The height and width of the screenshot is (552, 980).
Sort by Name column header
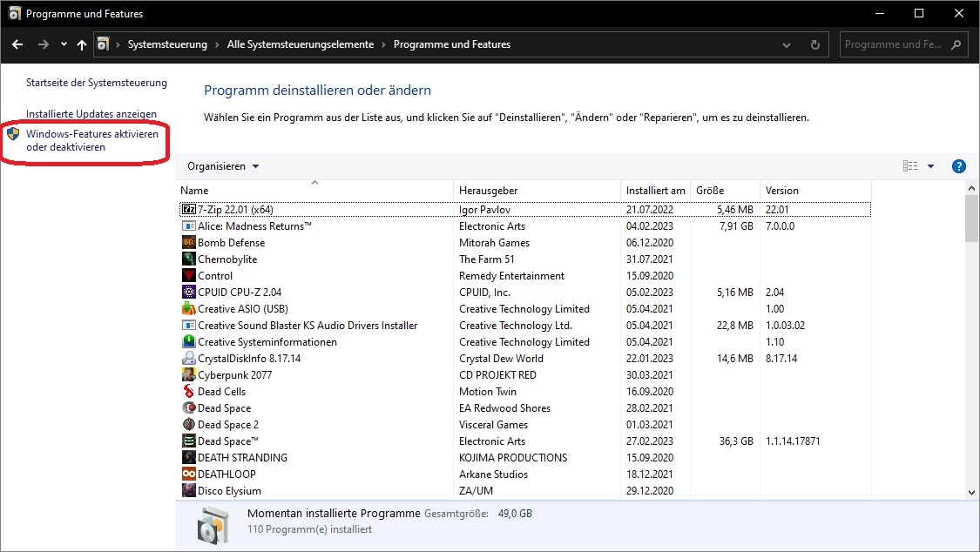[x=314, y=191]
